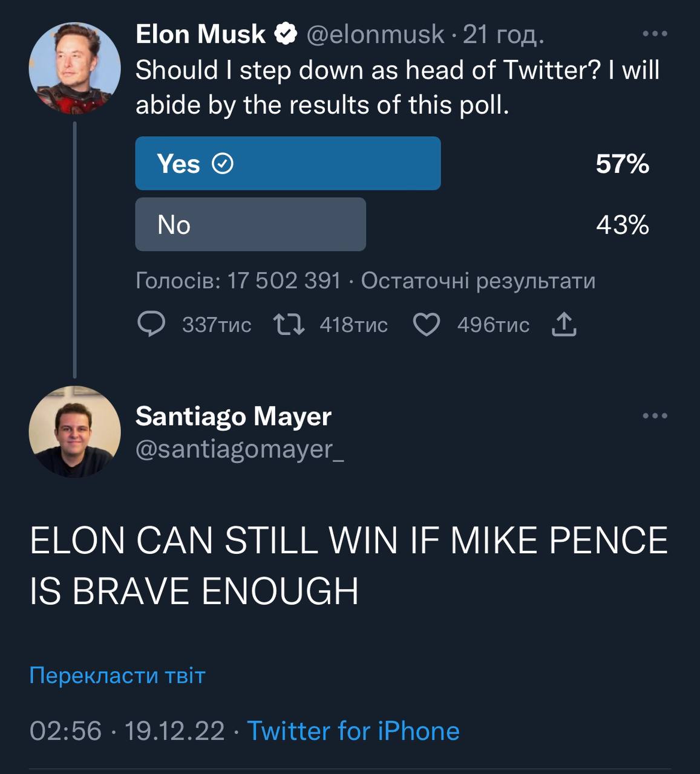Select the Yes poll option bar
This screenshot has width=700, height=774.
click(288, 163)
